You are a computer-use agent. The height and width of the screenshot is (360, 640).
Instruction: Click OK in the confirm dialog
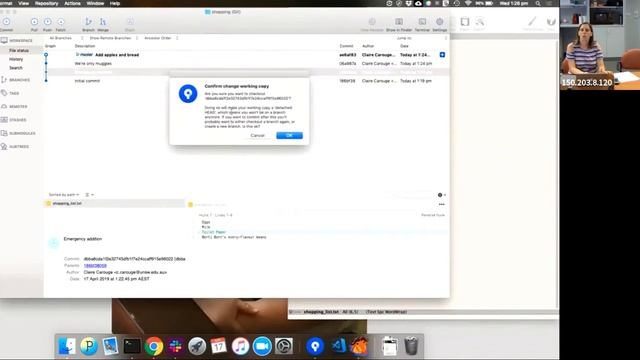pyautogui.click(x=289, y=135)
